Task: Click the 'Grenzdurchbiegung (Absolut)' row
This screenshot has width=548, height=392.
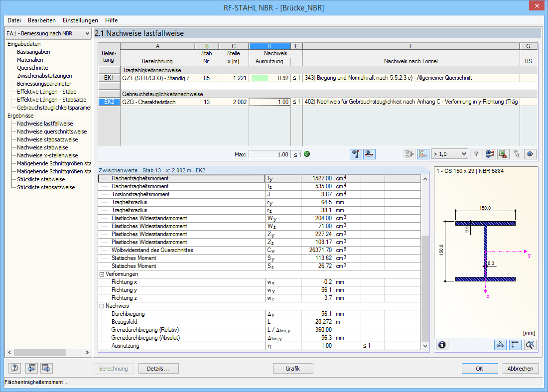Action: [x=260, y=338]
